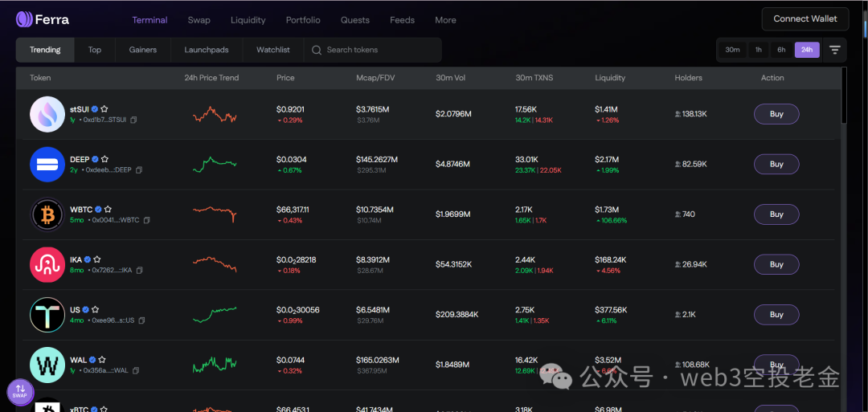Open Portfolio in top navigation

303,20
